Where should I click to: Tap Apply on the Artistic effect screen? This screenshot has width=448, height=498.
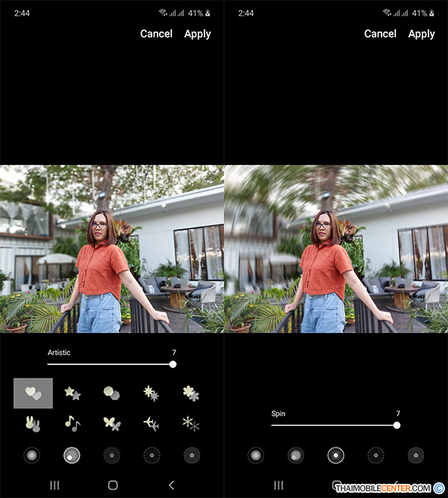pos(197,34)
